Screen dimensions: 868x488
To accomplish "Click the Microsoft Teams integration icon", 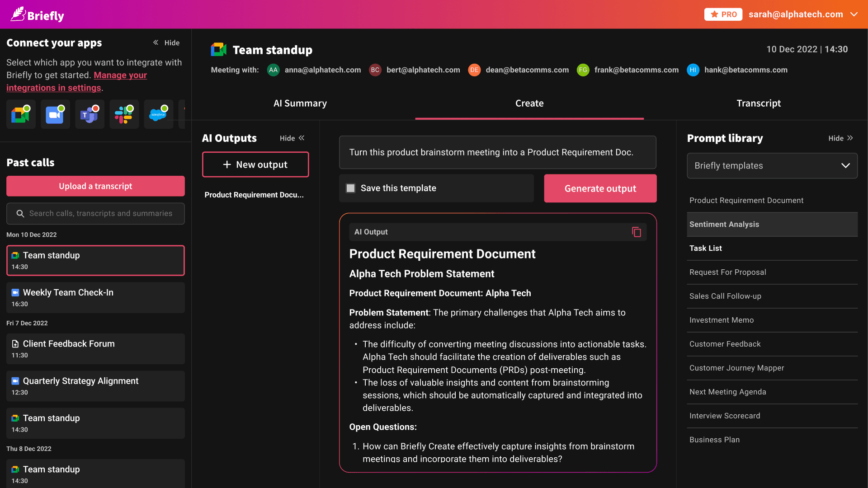I will tap(90, 115).
